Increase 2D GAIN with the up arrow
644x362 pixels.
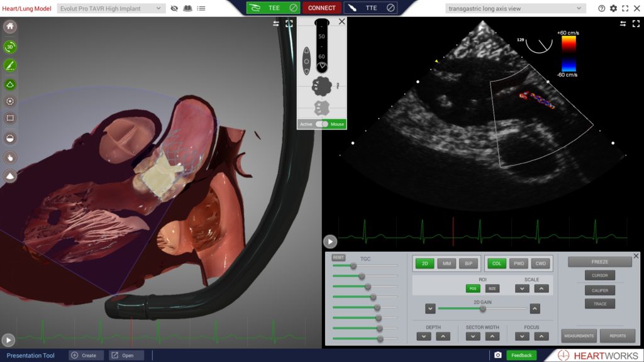tap(535, 309)
